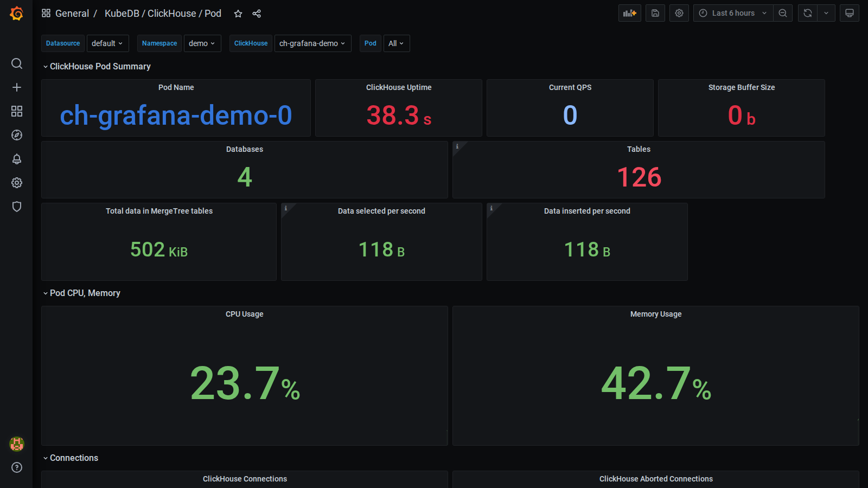Screen dimensions: 868x488
Task: Collapse the ClickHouse Pod Summary row
Action: [x=97, y=66]
